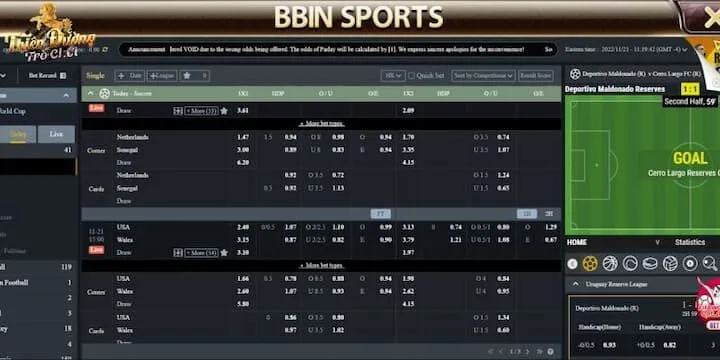This screenshot has width=720, height=360.
Task: Select Handicap(Home) odds 0.93
Action: (x=609, y=345)
